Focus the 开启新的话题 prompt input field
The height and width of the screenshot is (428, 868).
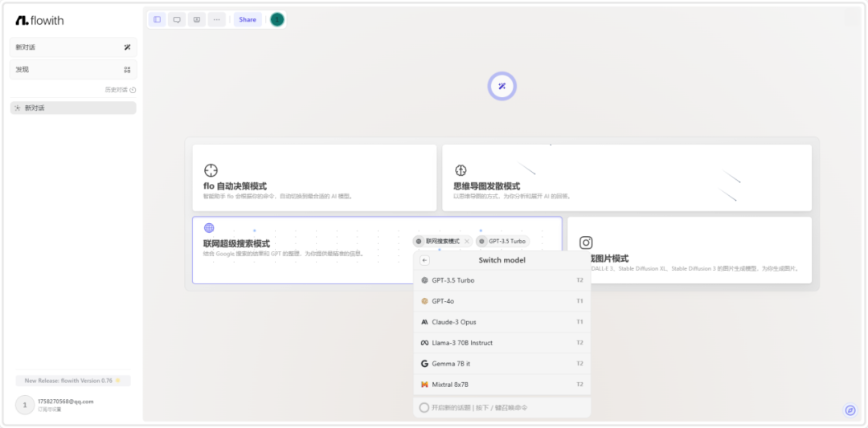point(502,408)
